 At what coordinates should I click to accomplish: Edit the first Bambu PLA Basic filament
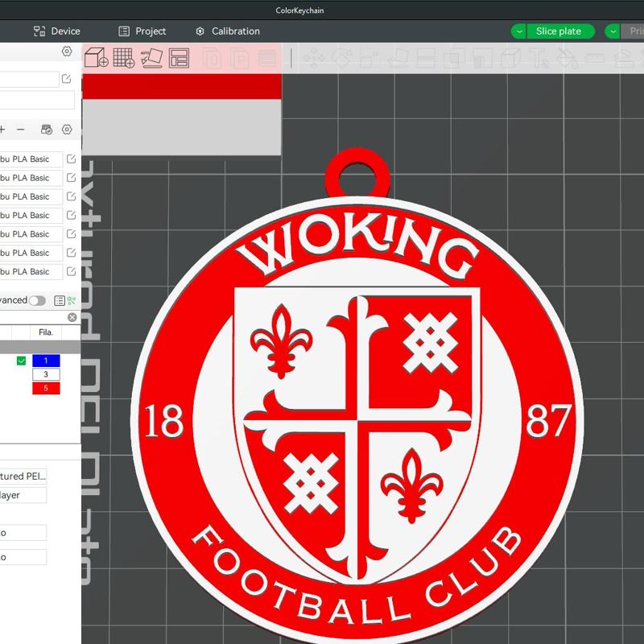(71, 159)
